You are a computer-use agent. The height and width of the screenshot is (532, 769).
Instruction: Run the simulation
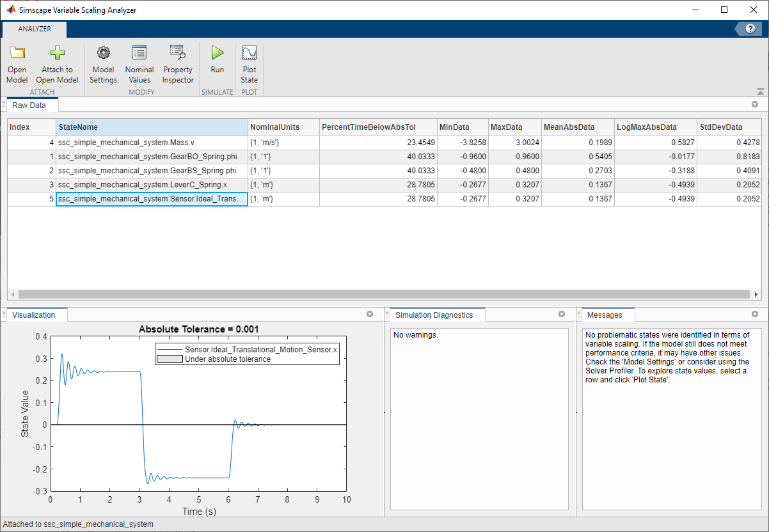click(x=217, y=64)
